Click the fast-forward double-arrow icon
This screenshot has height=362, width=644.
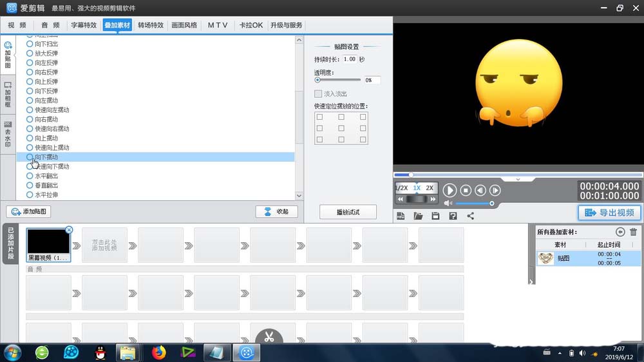pos(433,199)
